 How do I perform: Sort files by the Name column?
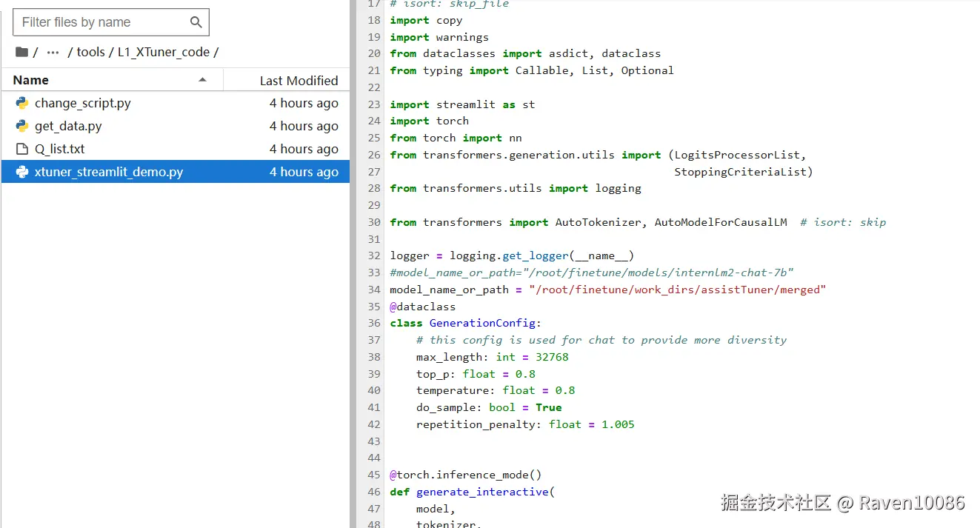coord(111,80)
